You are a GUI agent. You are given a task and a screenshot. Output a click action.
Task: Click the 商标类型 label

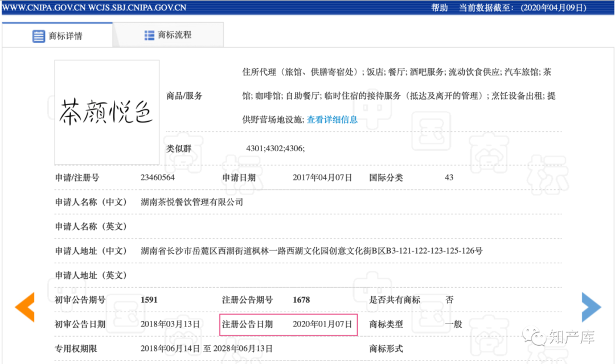point(386,324)
